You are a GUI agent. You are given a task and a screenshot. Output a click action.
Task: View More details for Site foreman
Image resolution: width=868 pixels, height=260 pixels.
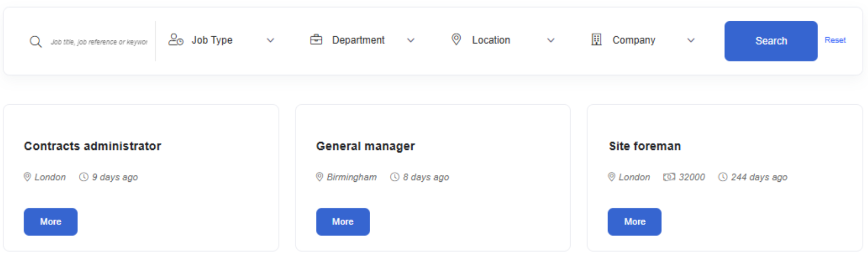pos(634,222)
